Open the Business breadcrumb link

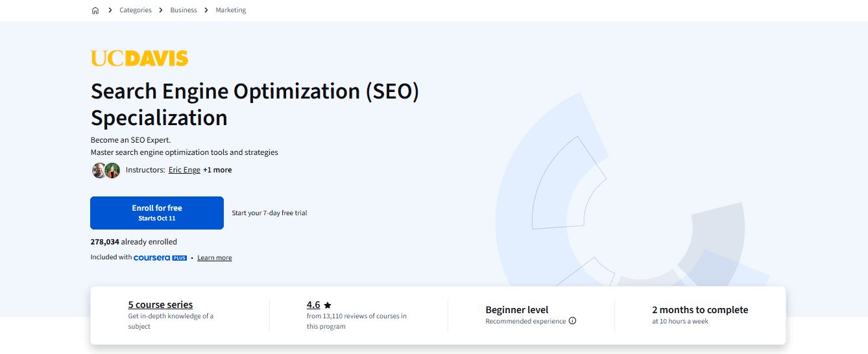(x=184, y=10)
